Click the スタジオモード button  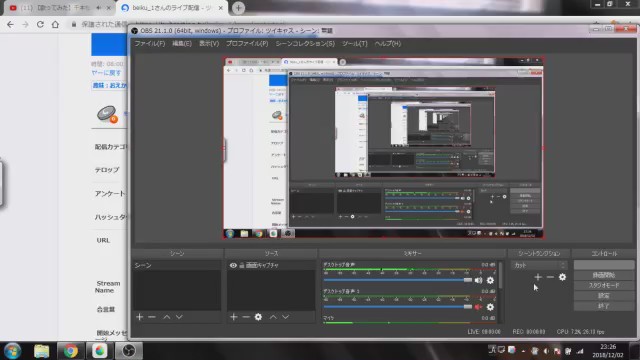(604, 285)
